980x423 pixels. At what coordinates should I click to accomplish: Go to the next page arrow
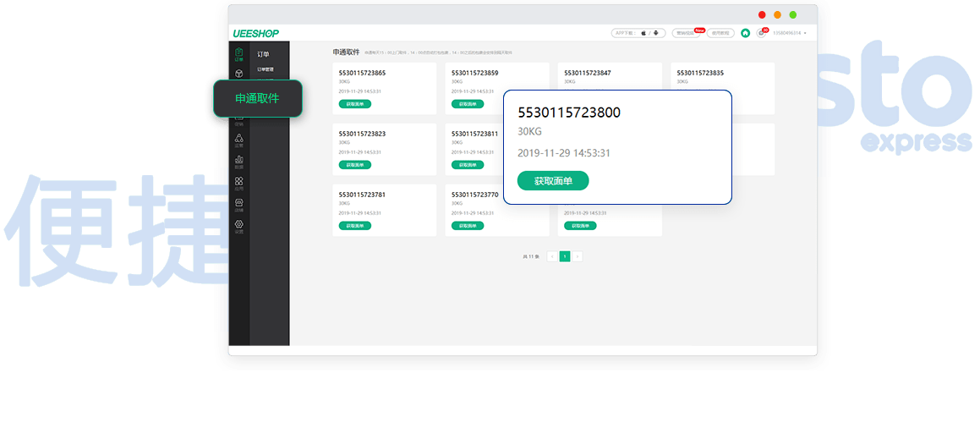tap(578, 256)
